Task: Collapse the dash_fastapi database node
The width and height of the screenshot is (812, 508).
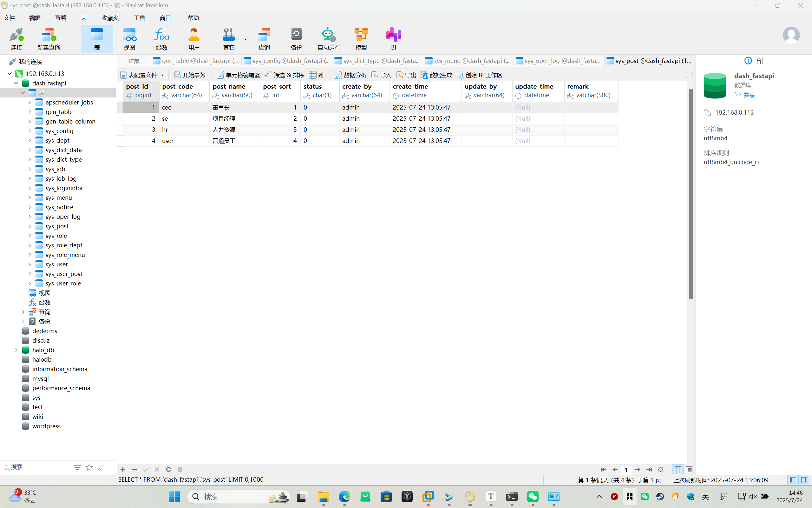Action: (16, 83)
